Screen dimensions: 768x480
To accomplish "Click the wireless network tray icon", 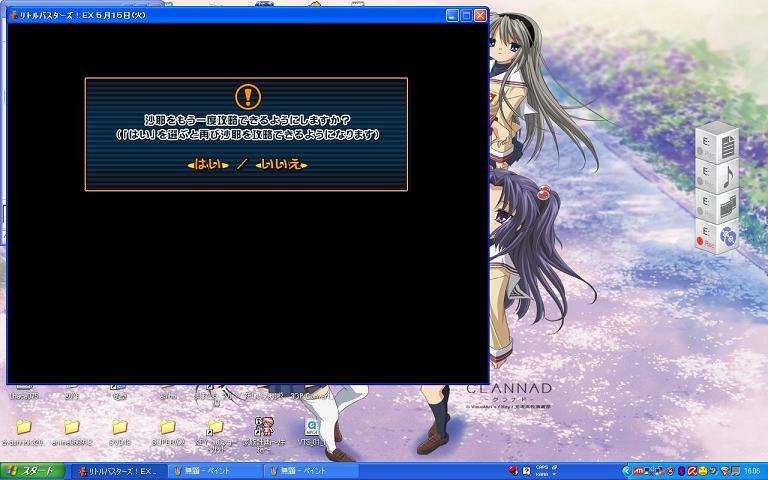I will [725, 472].
